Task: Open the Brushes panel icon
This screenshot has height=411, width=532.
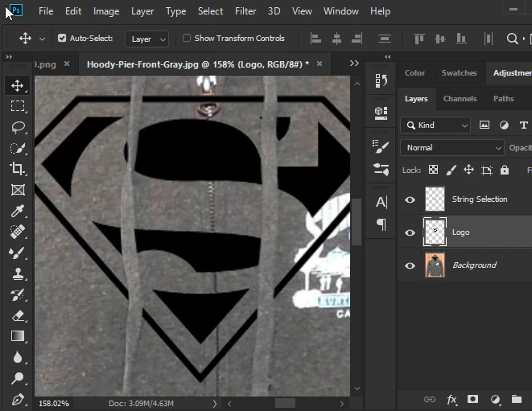Action: pos(381,169)
